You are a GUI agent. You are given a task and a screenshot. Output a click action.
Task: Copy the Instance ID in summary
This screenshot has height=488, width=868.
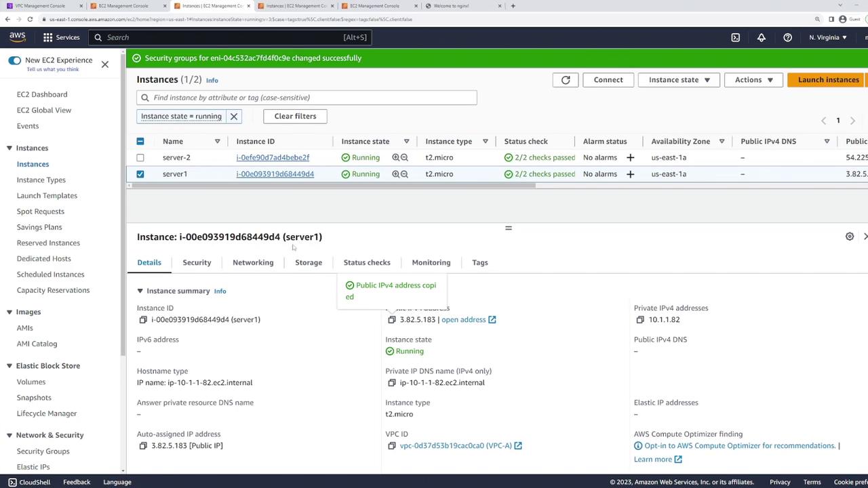pos(143,319)
